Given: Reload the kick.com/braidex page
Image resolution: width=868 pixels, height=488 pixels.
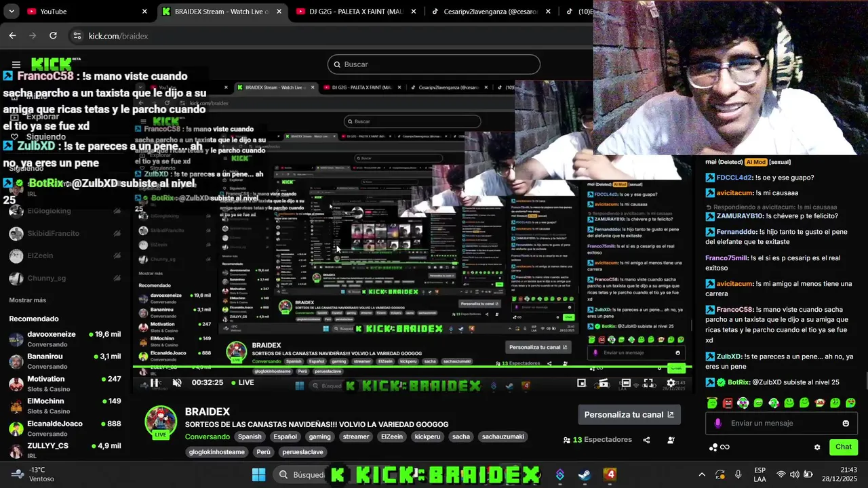Looking at the screenshot, I should [x=53, y=36].
